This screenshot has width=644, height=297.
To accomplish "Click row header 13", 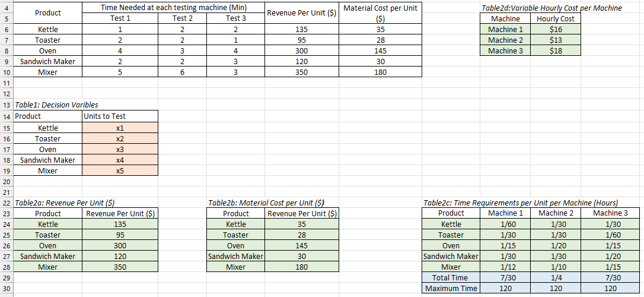I will [x=6, y=105].
